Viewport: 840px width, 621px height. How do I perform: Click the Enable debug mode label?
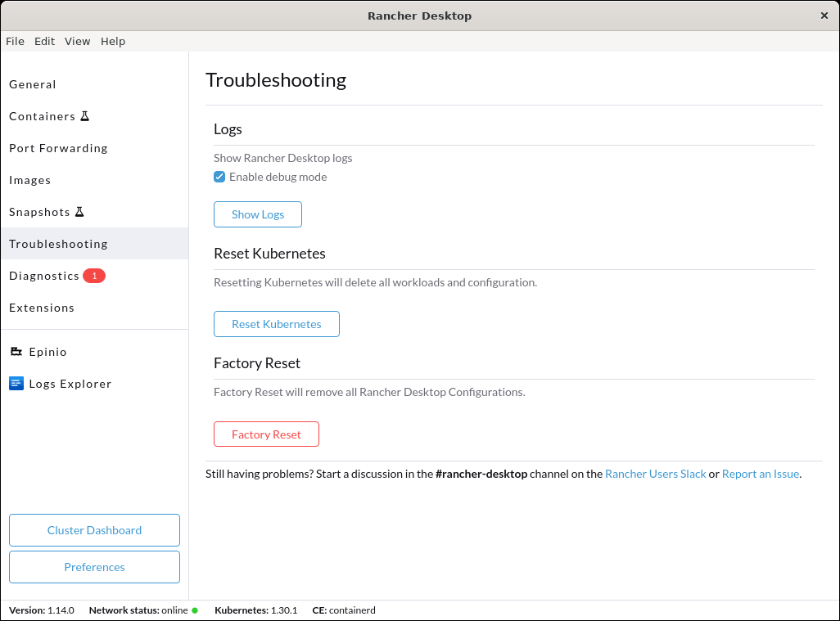point(278,177)
